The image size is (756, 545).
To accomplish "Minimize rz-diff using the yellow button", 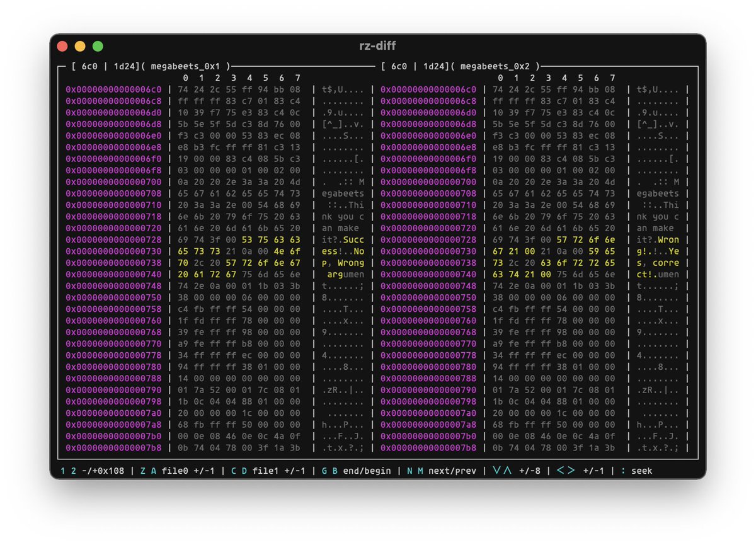I will click(80, 46).
